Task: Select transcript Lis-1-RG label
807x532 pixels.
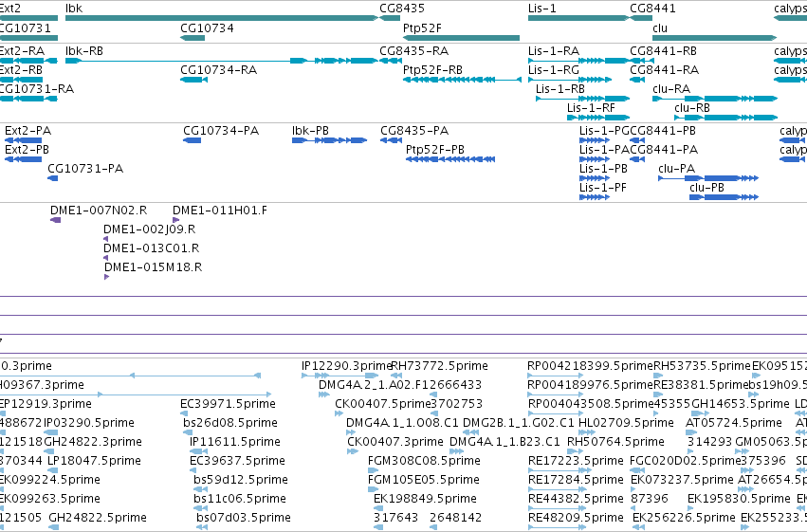Action: coord(554,70)
